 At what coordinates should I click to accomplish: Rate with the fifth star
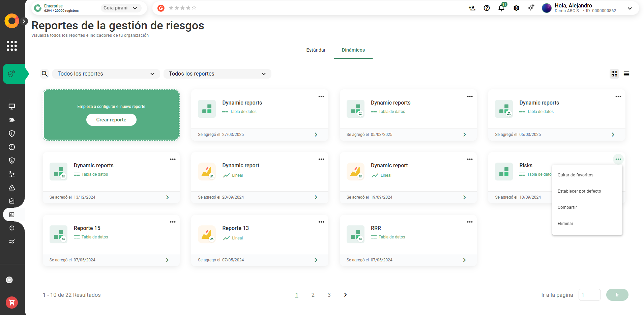tap(194, 8)
